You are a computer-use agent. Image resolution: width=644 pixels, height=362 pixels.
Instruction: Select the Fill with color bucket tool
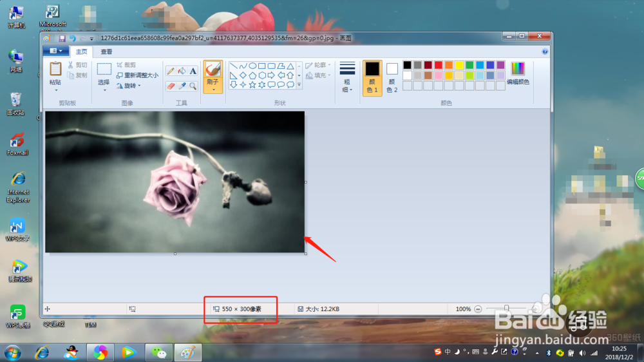[182, 71]
